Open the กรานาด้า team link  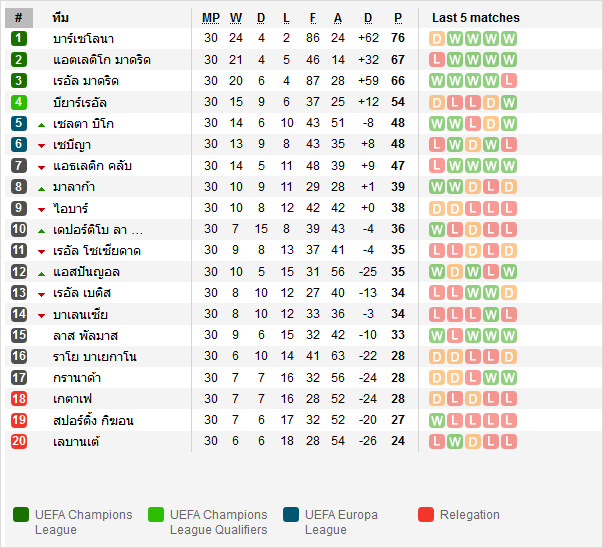click(80, 378)
